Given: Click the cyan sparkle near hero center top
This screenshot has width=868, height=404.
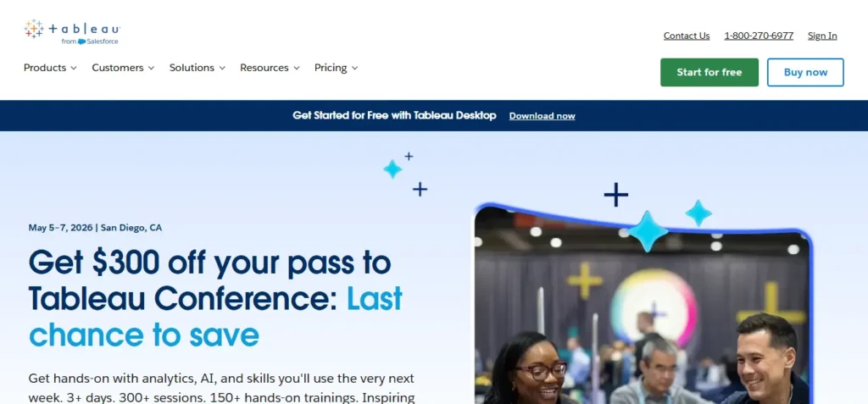Looking at the screenshot, I should point(392,169).
